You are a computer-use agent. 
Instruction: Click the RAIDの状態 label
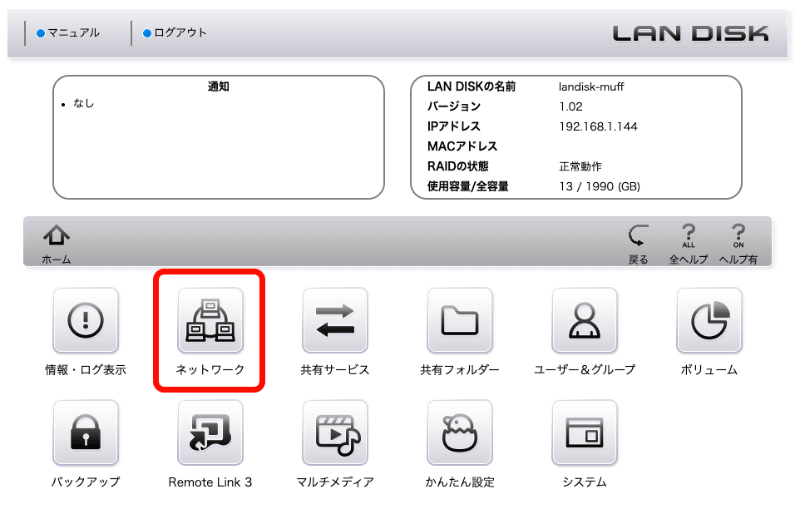click(x=458, y=166)
